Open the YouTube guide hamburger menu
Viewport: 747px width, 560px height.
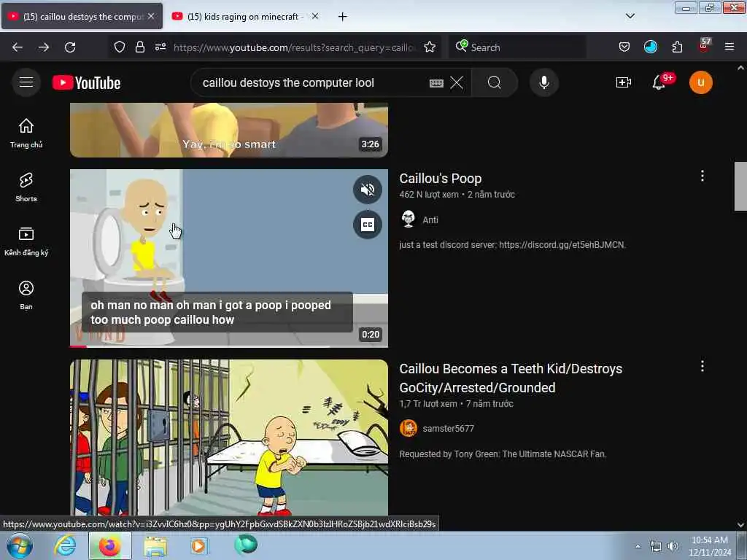click(26, 82)
